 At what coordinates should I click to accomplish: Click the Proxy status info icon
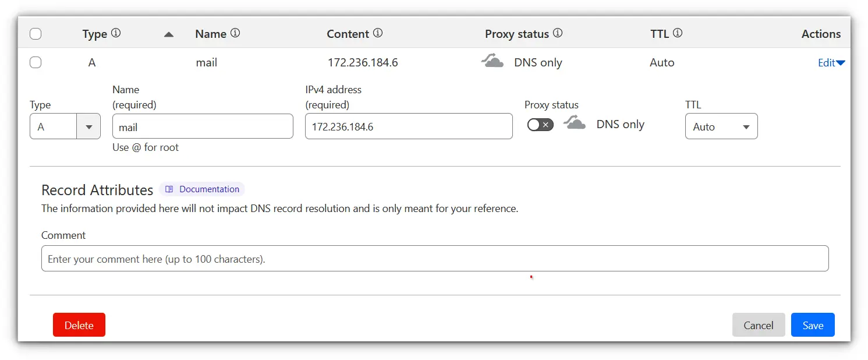tap(559, 33)
